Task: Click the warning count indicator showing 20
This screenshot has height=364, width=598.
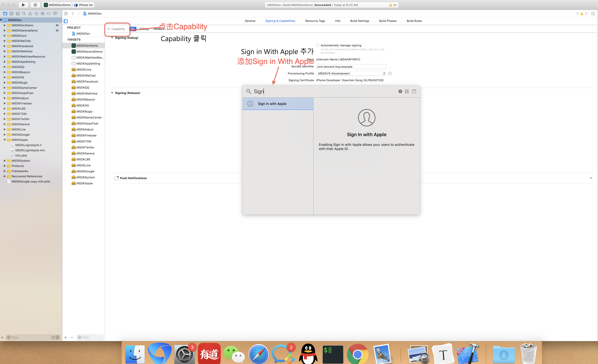Action: coord(393,5)
